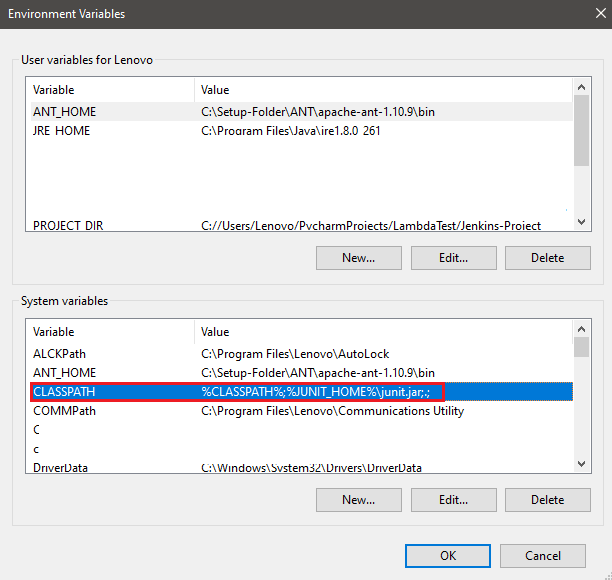This screenshot has height=580, width=612.
Task: Select the COMMPath system variable
Action: pos(65,411)
